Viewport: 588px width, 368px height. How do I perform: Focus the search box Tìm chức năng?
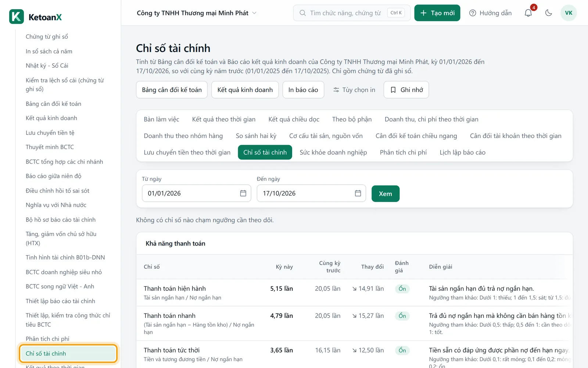tap(351, 13)
